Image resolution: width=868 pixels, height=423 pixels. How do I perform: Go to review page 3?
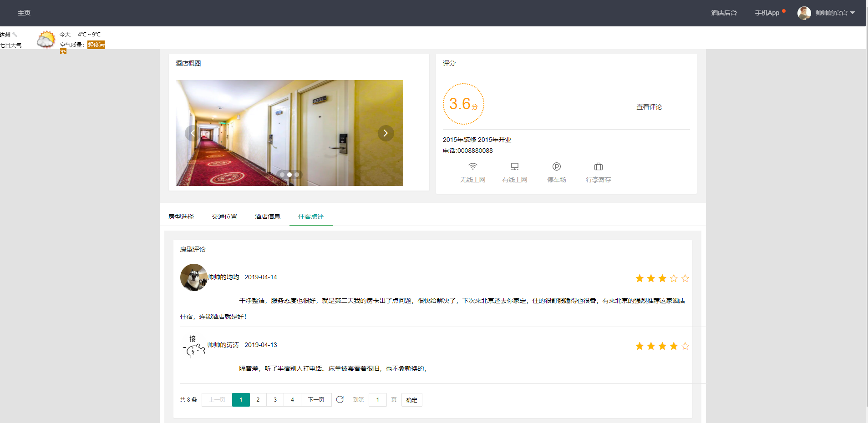(275, 399)
